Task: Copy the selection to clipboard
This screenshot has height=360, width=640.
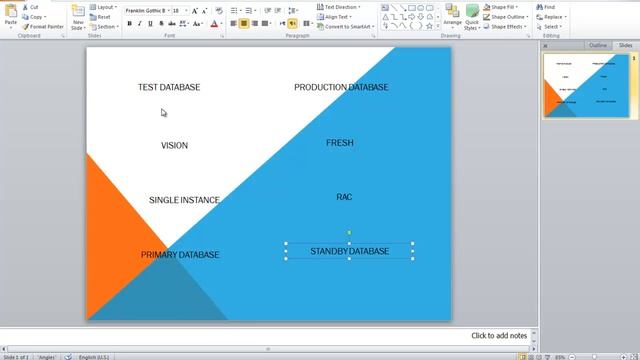Action: pyautogui.click(x=34, y=17)
